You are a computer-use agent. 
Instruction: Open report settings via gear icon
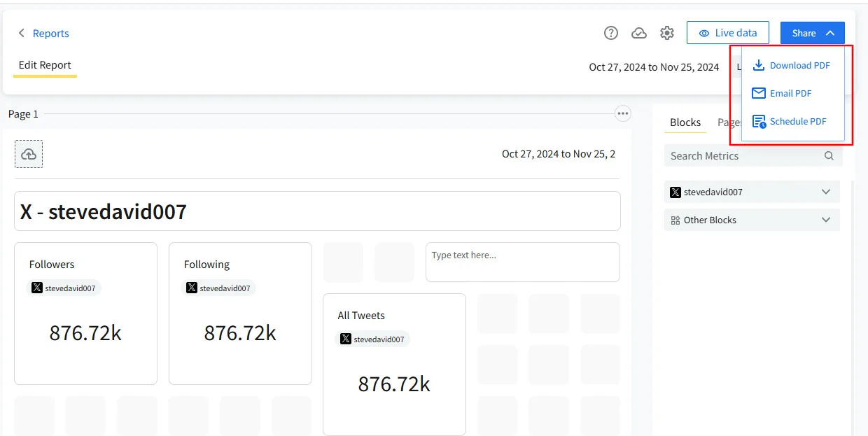tap(667, 32)
